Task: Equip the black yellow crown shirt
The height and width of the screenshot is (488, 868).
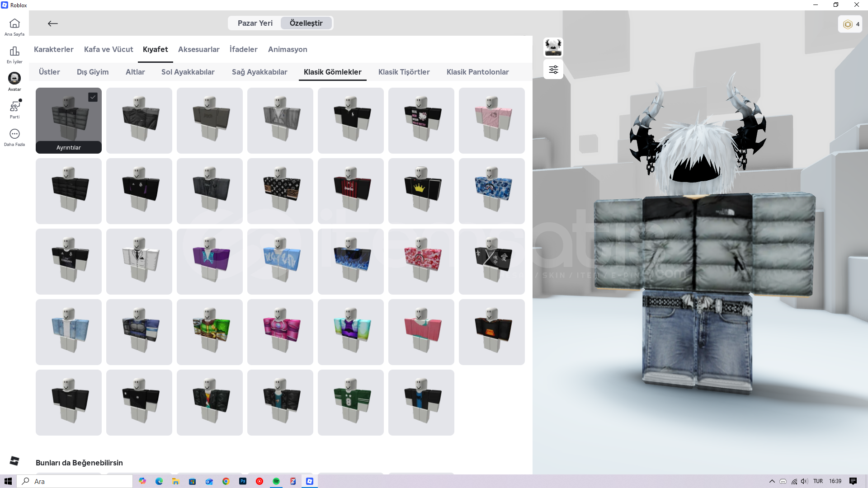Action: [421, 191]
